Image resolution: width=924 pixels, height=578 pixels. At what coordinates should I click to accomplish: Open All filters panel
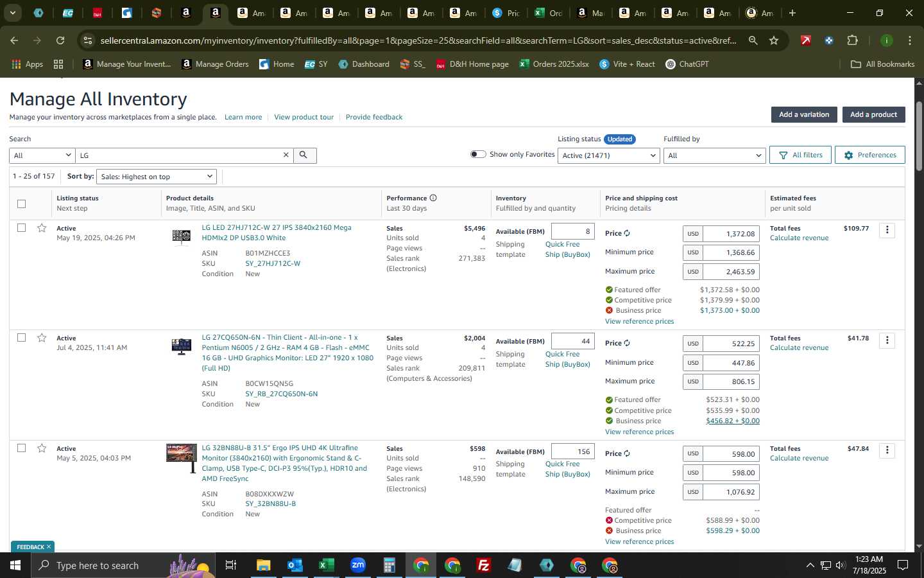(x=800, y=155)
